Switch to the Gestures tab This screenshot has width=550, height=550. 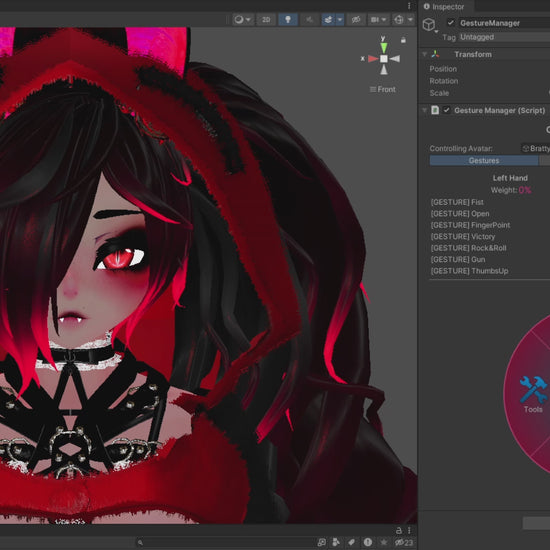click(x=484, y=161)
